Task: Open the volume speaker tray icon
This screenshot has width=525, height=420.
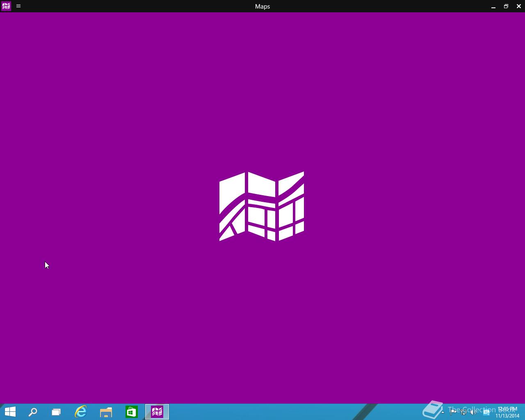Action: [474, 412]
